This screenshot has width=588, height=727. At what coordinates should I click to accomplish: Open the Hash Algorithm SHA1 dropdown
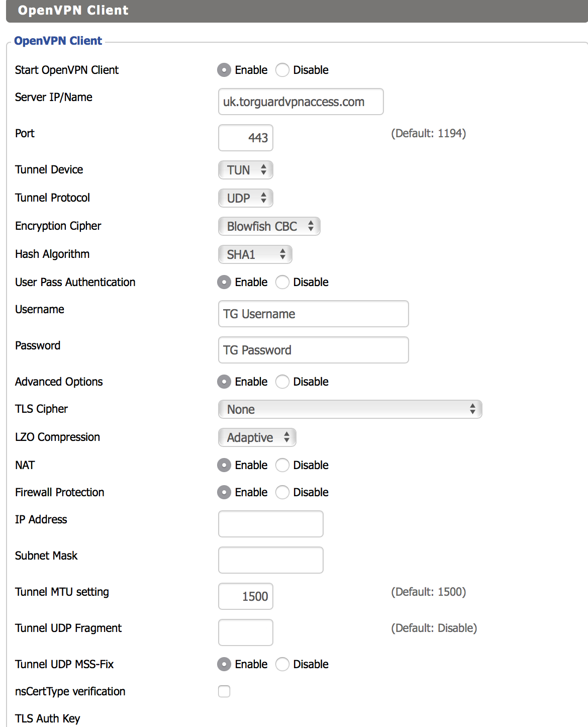click(255, 254)
